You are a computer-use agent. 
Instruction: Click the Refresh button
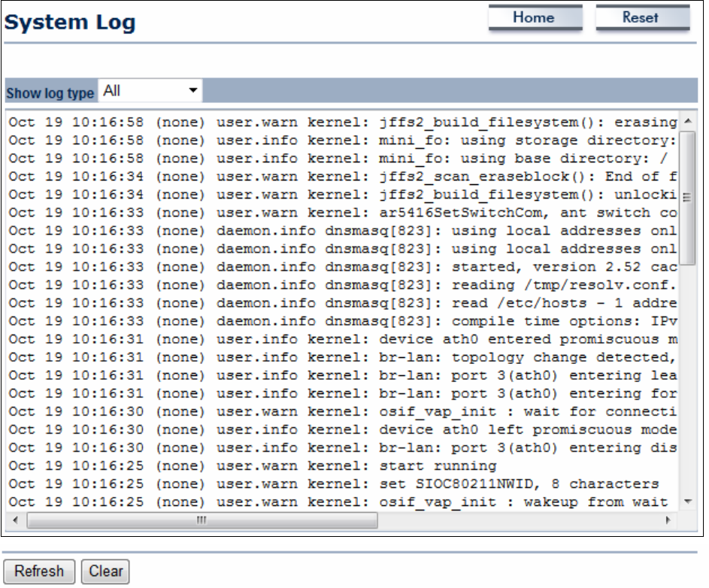click(39, 571)
